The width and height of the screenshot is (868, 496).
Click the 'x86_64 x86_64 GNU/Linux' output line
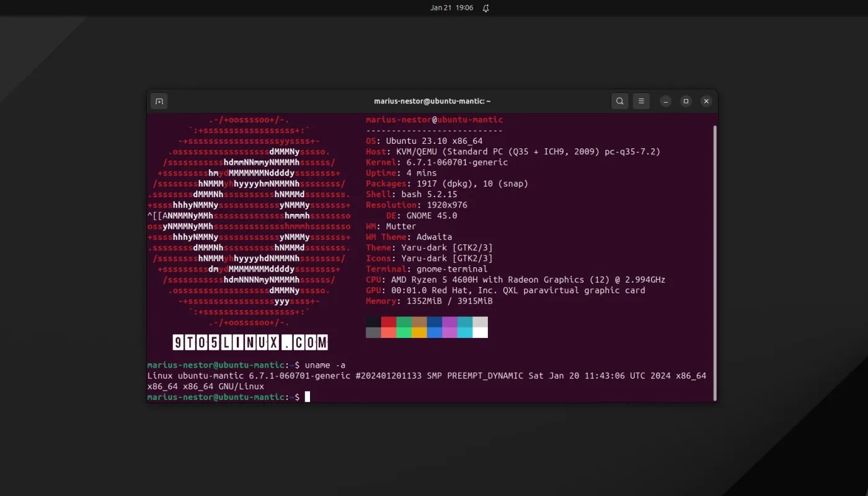point(206,386)
